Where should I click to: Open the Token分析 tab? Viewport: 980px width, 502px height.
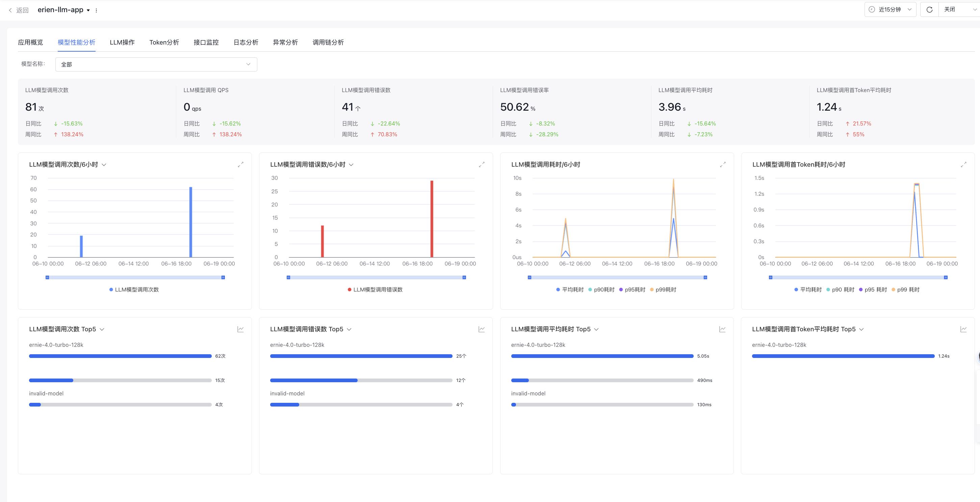click(x=164, y=42)
